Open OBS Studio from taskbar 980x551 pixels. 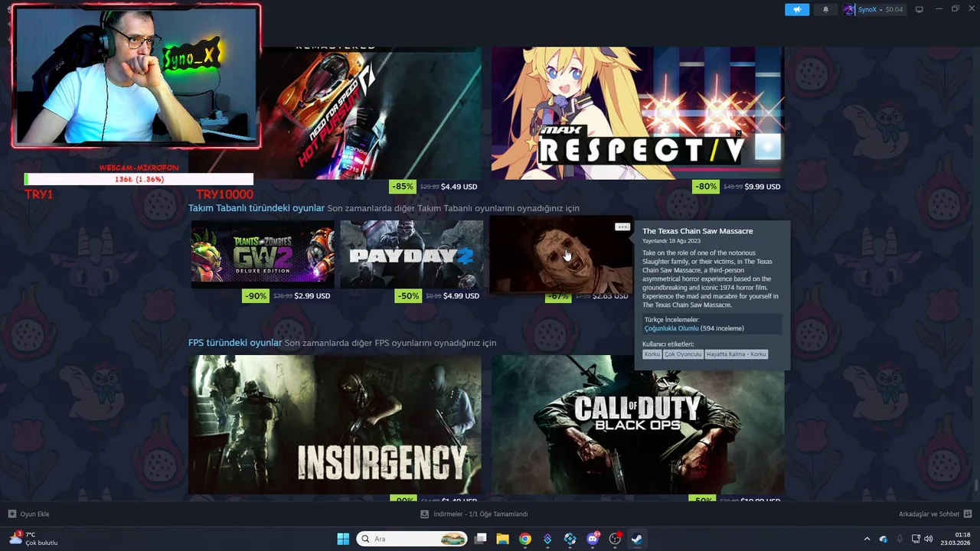[615, 539]
